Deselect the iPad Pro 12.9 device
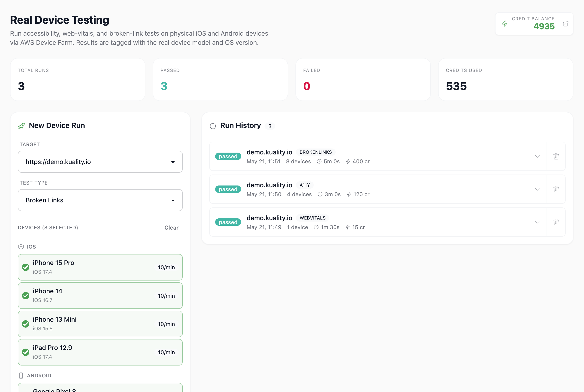 coord(100,352)
